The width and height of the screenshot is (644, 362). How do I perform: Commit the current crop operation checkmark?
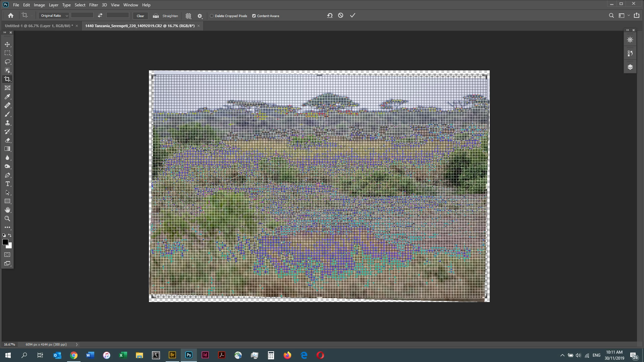[x=353, y=15]
